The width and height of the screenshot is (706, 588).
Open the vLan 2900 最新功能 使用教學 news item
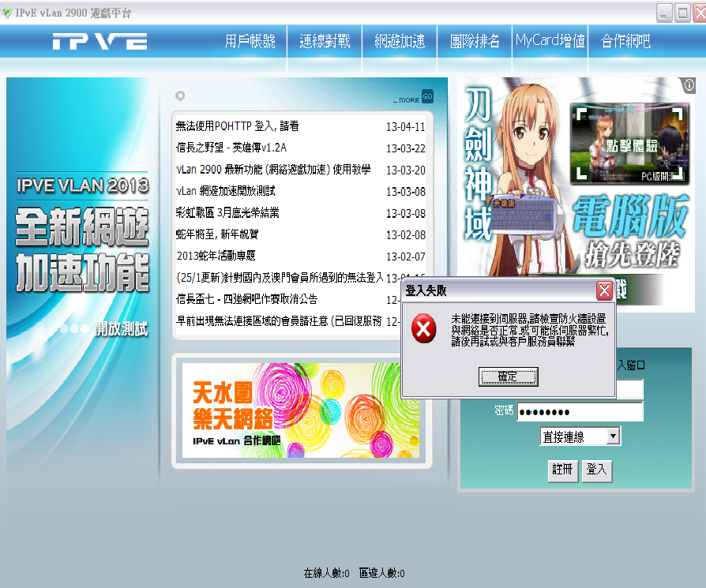273,170
